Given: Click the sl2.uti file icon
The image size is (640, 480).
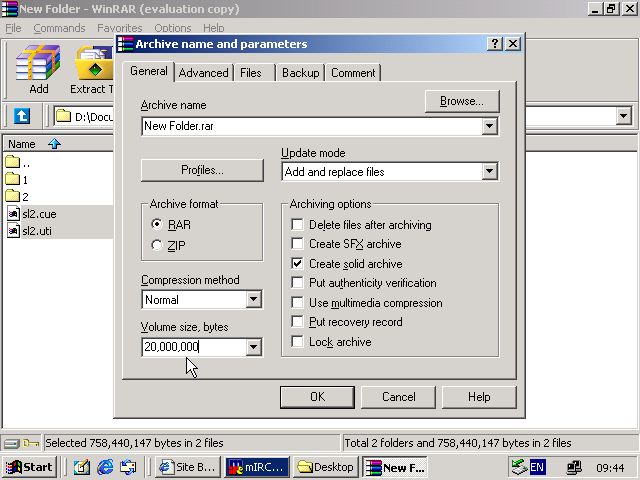Looking at the screenshot, I should coord(13,231).
